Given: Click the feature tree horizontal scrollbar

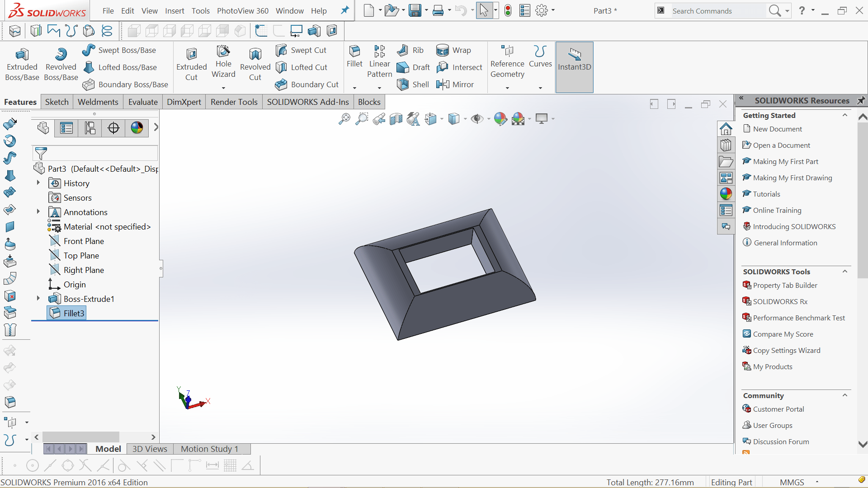Looking at the screenshot, I should tap(81, 437).
